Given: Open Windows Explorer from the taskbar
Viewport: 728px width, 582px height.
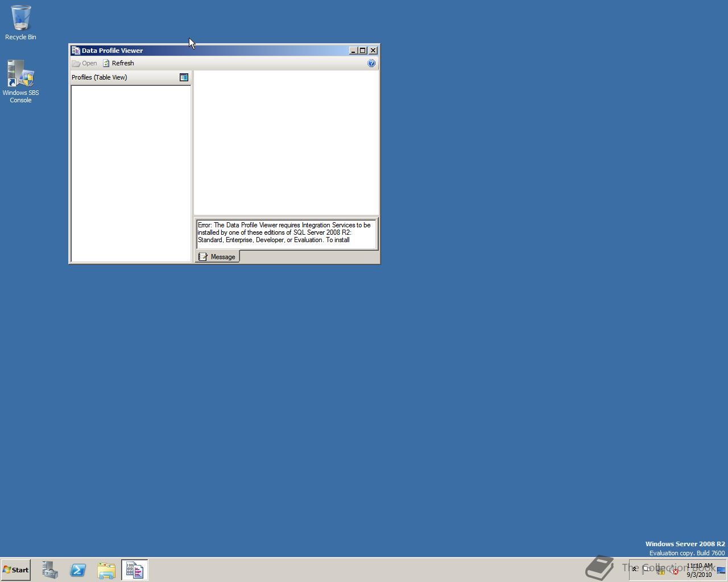Looking at the screenshot, I should coord(106,570).
